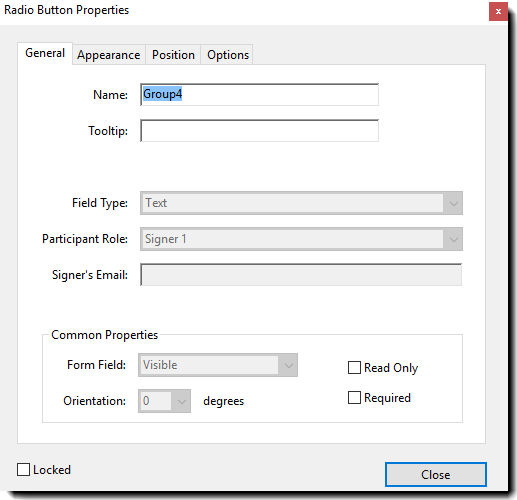Click the degrees label beside Orientation

[224, 401]
